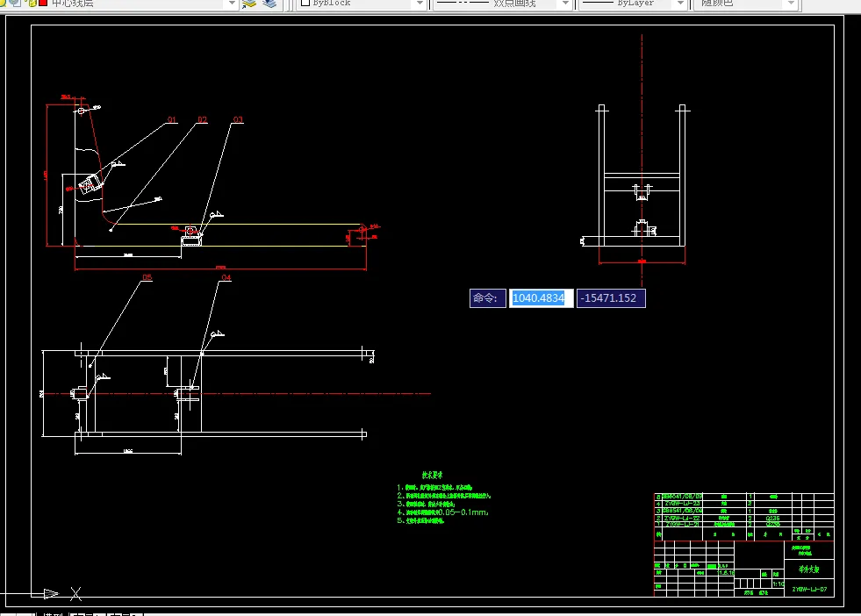
Task: Expand the 双点画线 linetype dropdown arrow
Action: [x=565, y=4]
